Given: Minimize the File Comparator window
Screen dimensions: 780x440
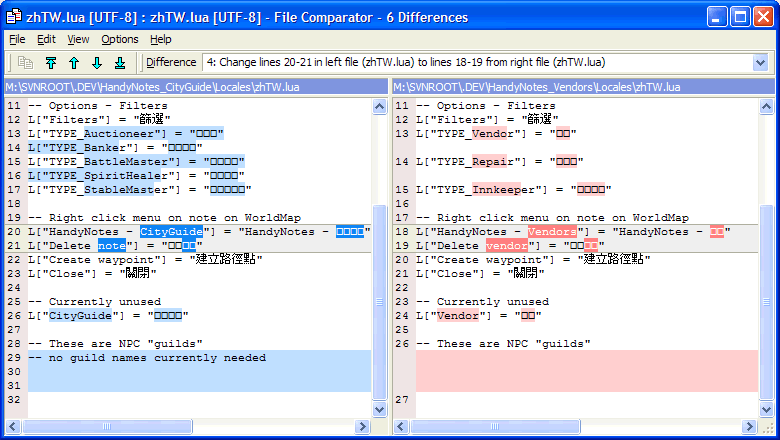Looking at the screenshot, I should (x=716, y=17).
